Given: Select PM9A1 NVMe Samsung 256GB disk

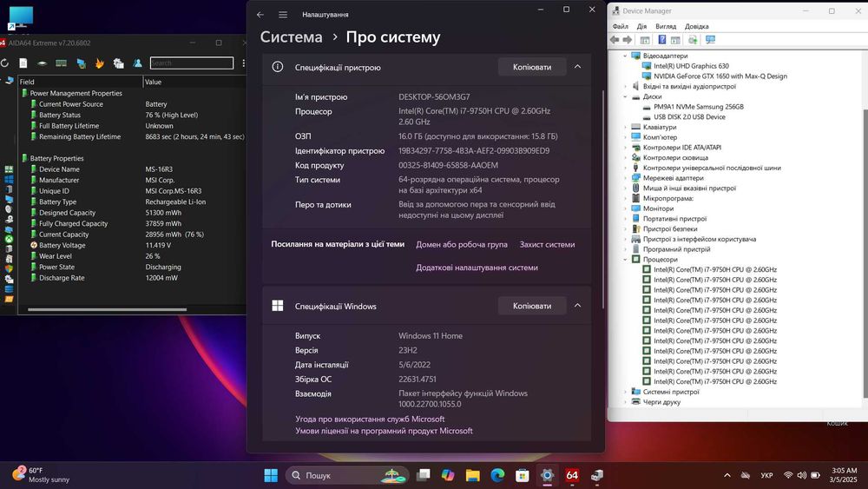Looking at the screenshot, I should coord(698,107).
